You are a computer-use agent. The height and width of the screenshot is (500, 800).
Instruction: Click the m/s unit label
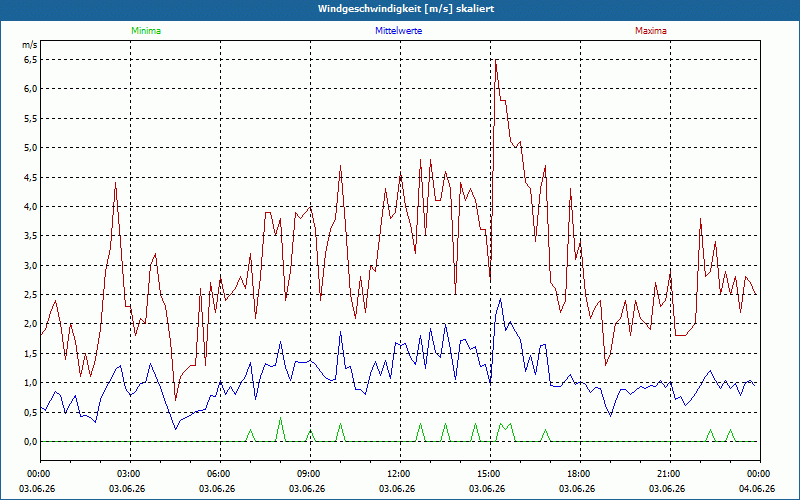30,45
